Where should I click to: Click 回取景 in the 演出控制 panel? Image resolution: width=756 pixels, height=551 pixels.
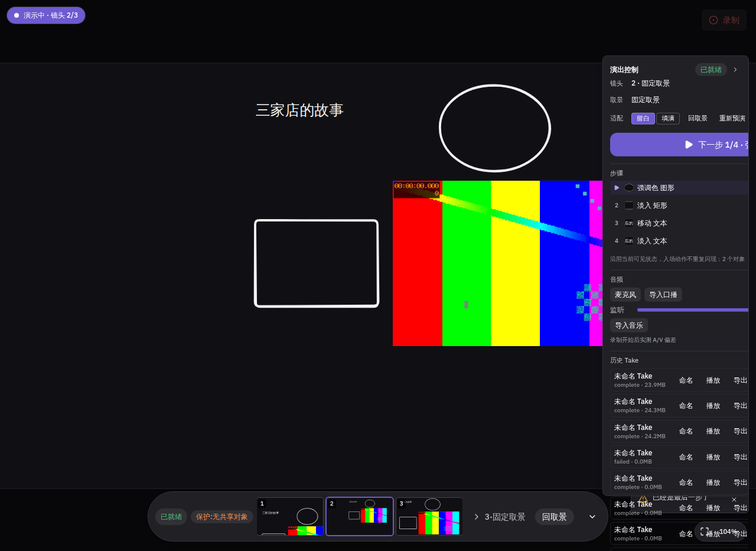[x=698, y=119]
